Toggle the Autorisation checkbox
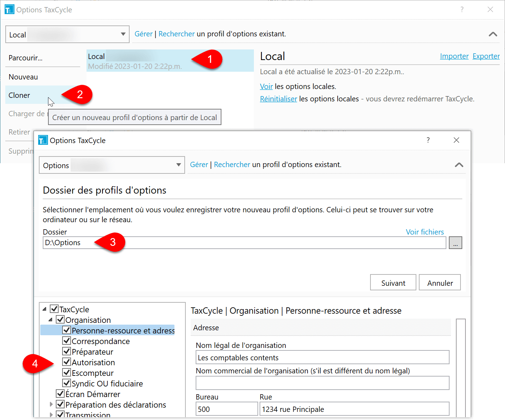This screenshot has height=420, width=505. 66,362
